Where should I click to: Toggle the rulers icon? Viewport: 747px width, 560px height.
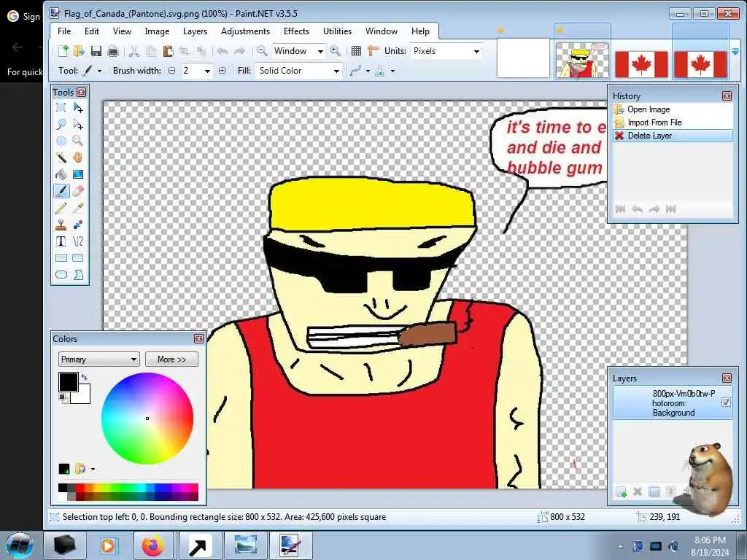(373, 51)
